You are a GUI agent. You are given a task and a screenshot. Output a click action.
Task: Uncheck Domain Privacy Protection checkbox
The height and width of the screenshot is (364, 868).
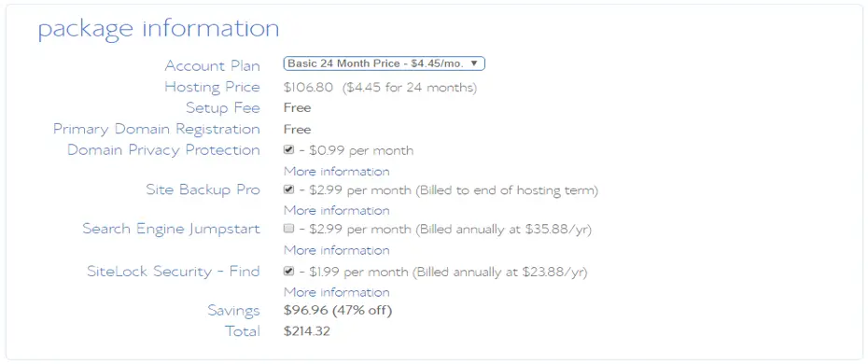288,150
